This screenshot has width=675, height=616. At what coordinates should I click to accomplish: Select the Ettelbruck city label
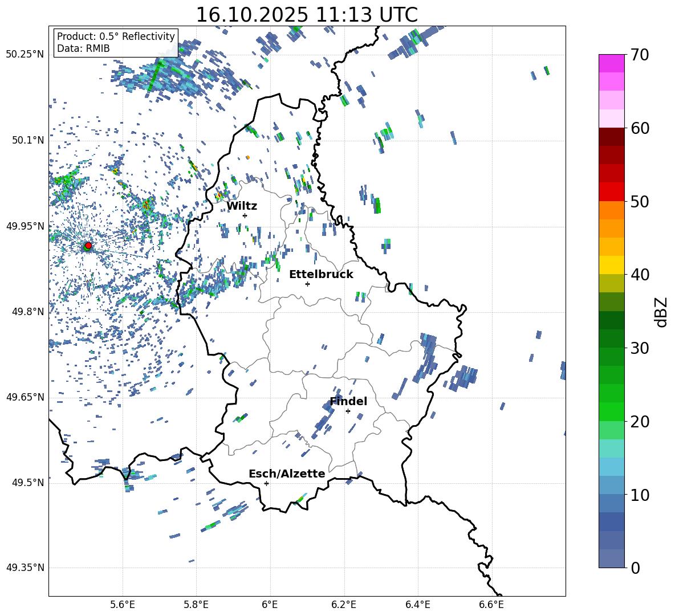coord(321,274)
